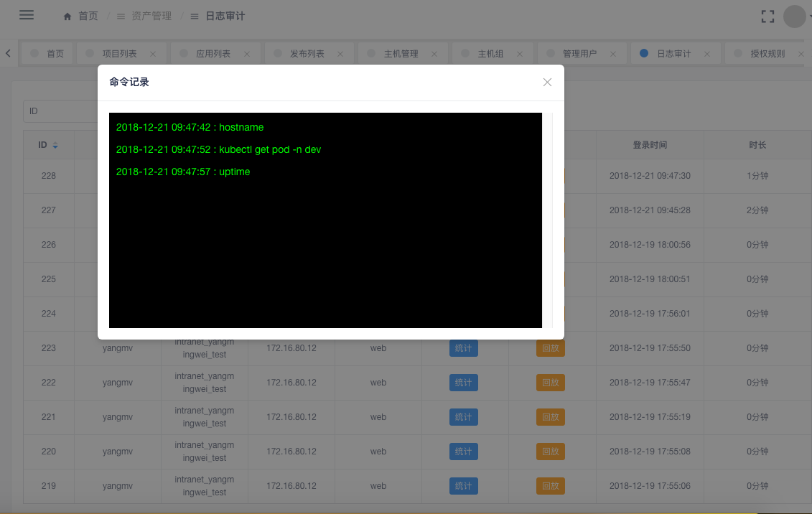812x514 pixels.
Task: Click ID cell 227
Action: tap(49, 210)
